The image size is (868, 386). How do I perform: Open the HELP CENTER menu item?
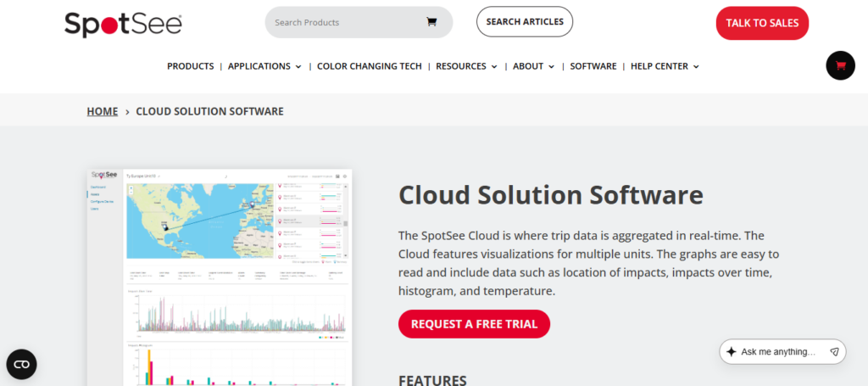click(x=659, y=66)
